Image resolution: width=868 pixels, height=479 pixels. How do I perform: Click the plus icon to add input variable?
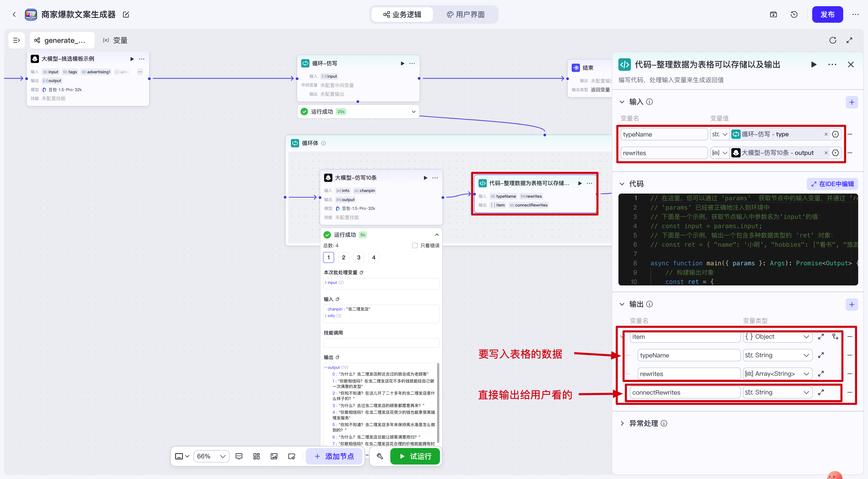coord(851,102)
